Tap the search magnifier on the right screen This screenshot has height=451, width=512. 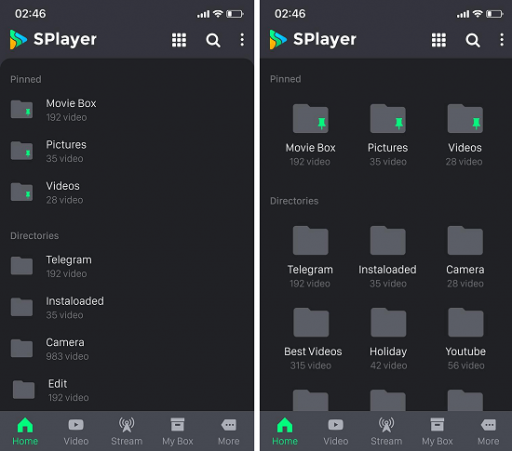point(473,40)
